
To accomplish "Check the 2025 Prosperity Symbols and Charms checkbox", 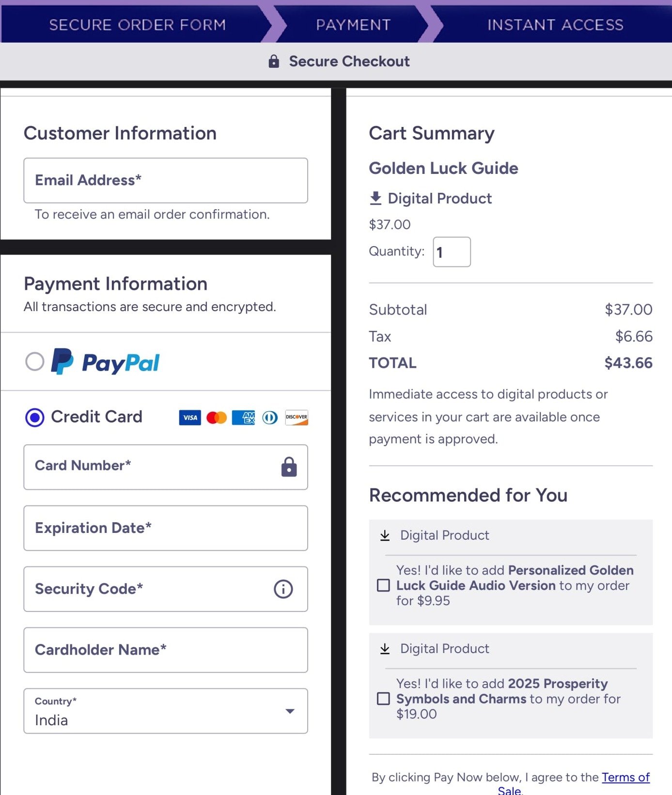I will [x=383, y=699].
